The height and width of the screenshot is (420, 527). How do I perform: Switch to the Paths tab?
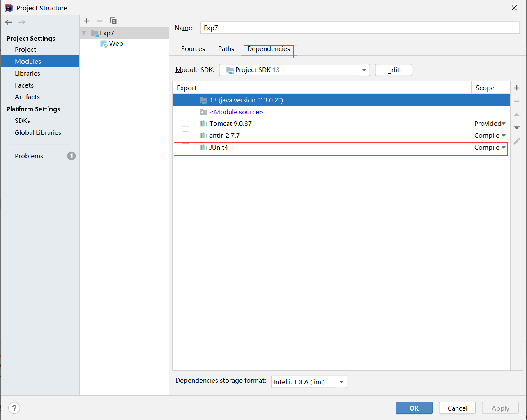click(226, 49)
